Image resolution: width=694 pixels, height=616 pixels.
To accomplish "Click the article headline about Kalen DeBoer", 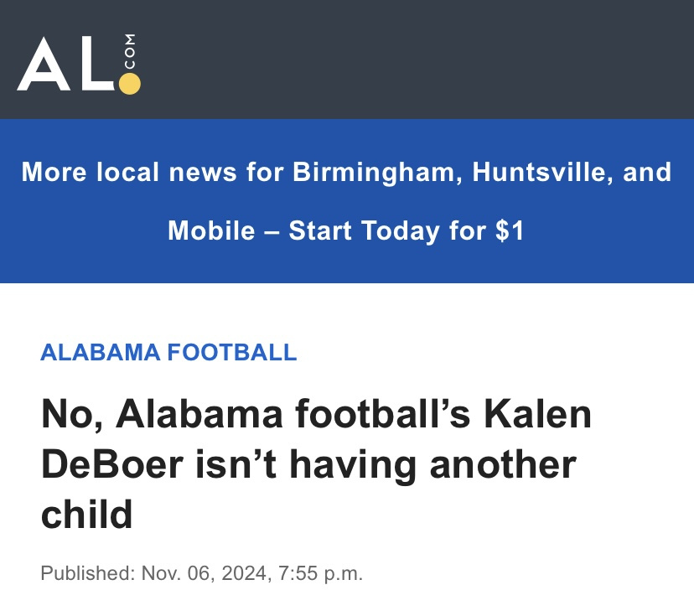I will (316, 465).
